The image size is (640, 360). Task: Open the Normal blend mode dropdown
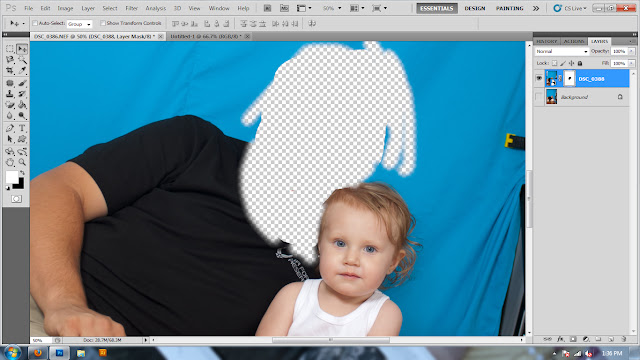(562, 51)
